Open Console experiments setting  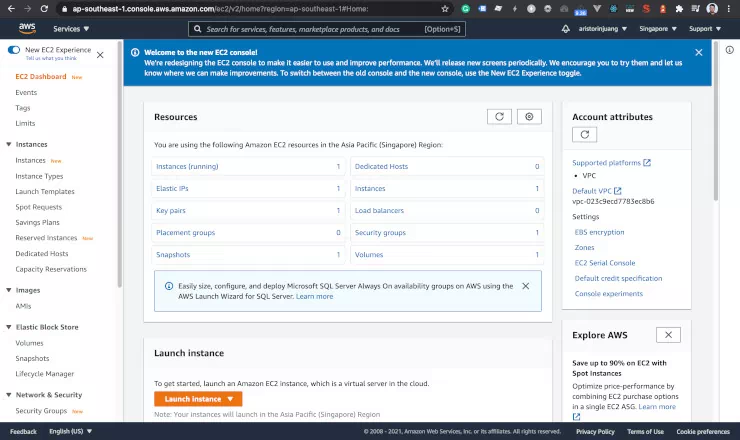click(x=608, y=293)
